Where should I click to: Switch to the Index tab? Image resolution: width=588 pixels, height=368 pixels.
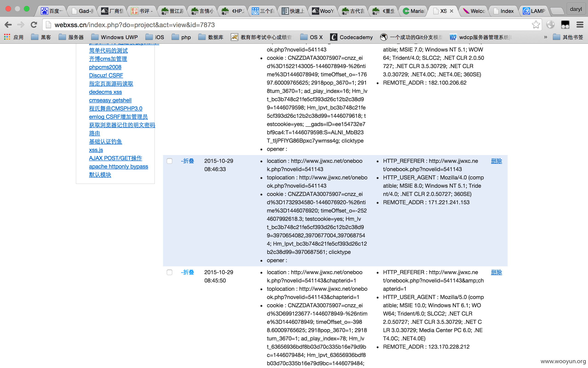504,11
